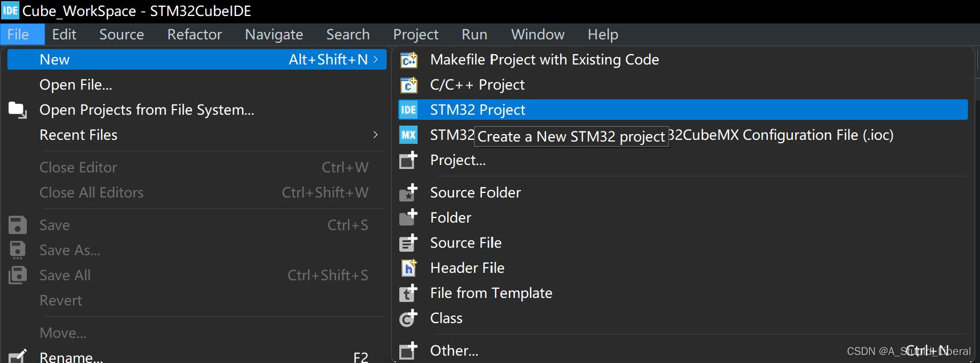Open the Project menu
Viewport: 980px width, 363px height.
(416, 34)
